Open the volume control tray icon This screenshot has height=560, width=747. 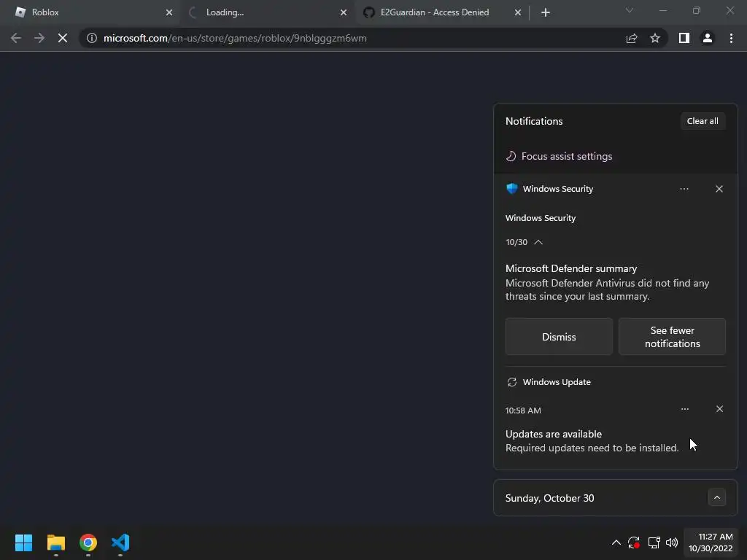coord(672,542)
